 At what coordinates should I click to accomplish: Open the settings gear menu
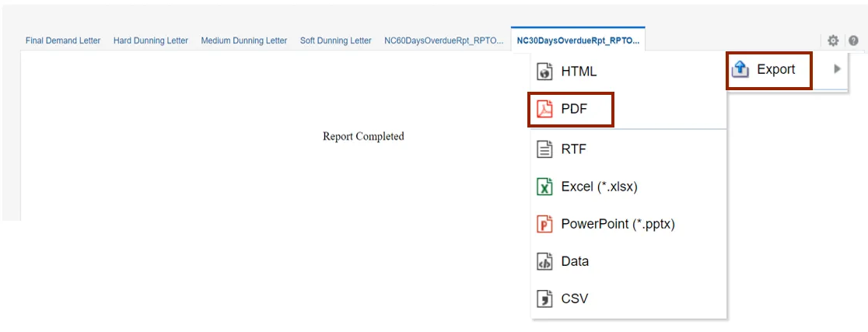click(x=833, y=40)
